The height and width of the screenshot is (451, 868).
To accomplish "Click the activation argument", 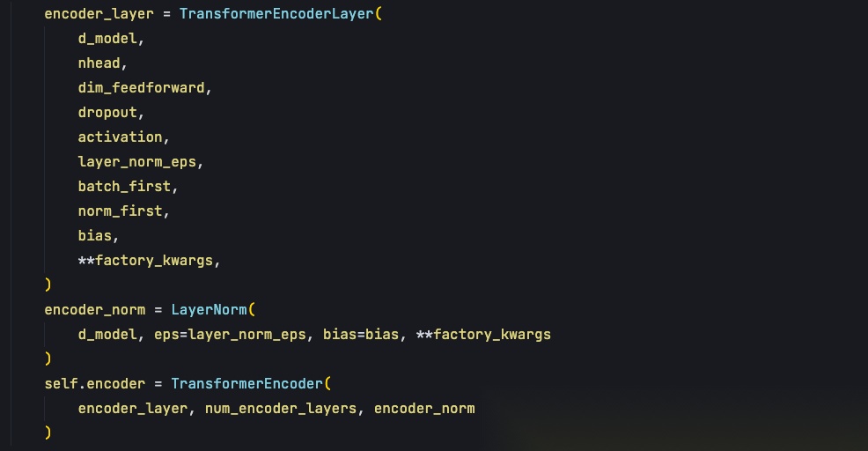I will (x=120, y=137).
